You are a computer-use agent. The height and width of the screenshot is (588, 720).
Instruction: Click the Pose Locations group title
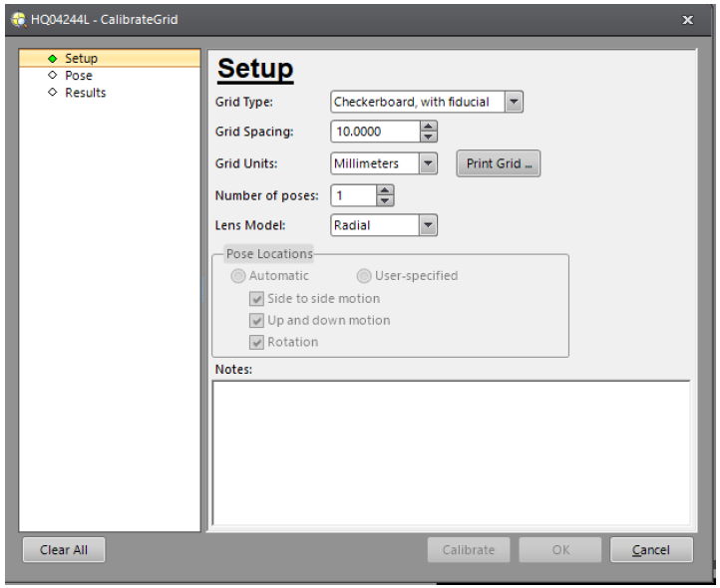coord(269,254)
